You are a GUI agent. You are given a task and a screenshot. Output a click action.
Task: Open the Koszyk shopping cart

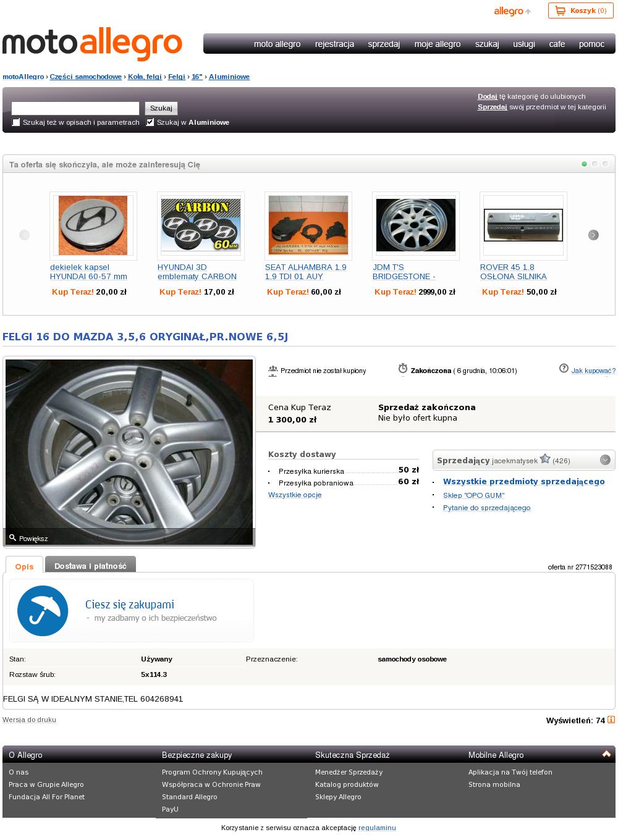point(580,10)
